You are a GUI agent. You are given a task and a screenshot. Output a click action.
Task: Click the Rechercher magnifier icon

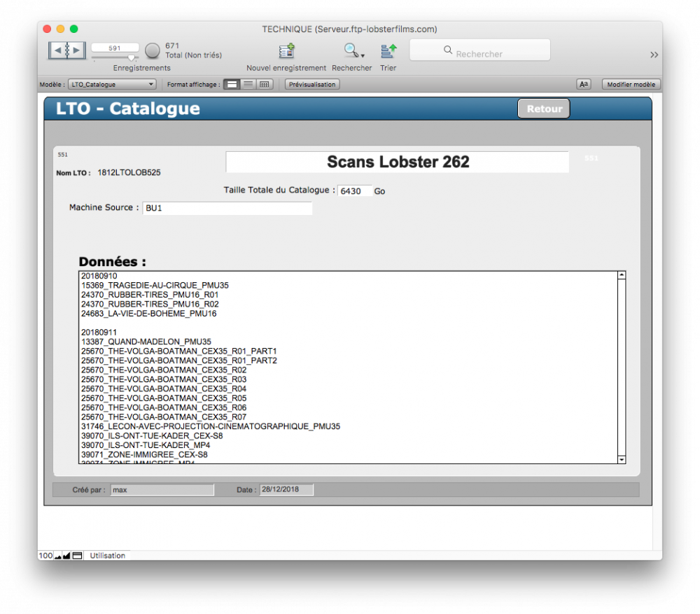[x=351, y=50]
